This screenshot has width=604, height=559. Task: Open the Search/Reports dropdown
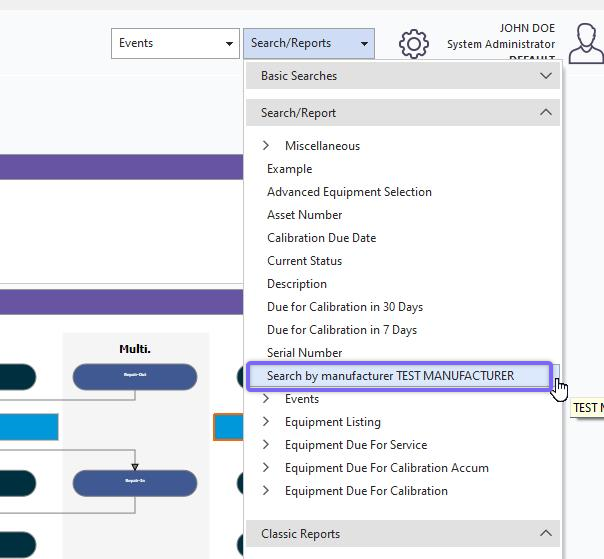308,43
